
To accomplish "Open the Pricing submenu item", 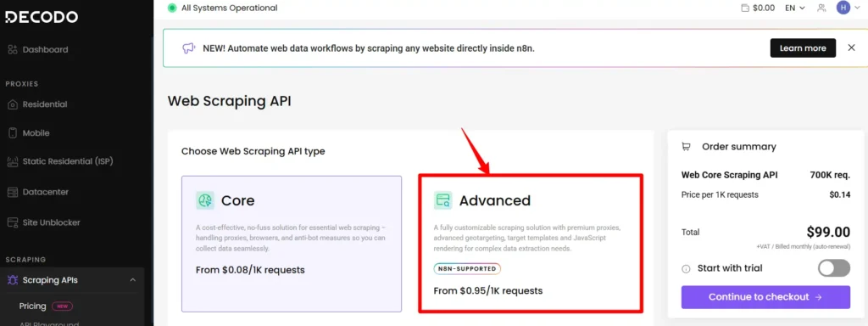I will click(33, 306).
